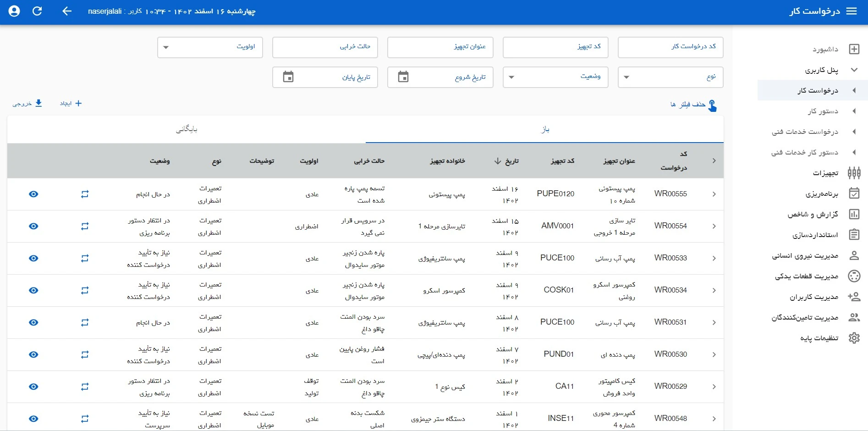The height and width of the screenshot is (431, 868).
Task: Click the refresh icon in the top bar
Action: 38,11
